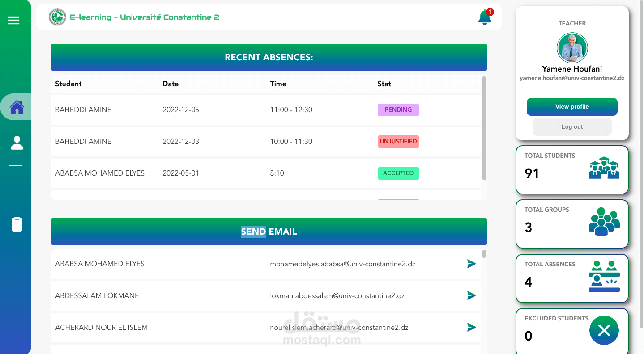This screenshot has height=354, width=644.
Task: Send email to ACHERARD NOUR EL ISLEM
Action: click(471, 327)
